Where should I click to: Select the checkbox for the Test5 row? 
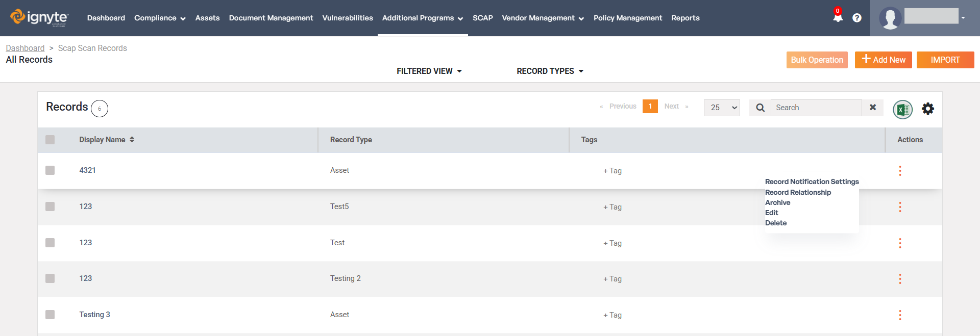pos(50,206)
